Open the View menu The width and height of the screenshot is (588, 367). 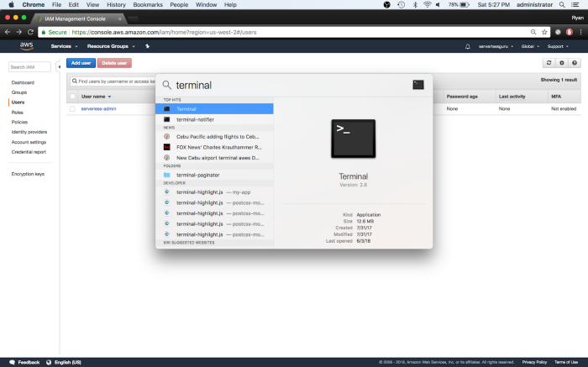click(x=92, y=4)
